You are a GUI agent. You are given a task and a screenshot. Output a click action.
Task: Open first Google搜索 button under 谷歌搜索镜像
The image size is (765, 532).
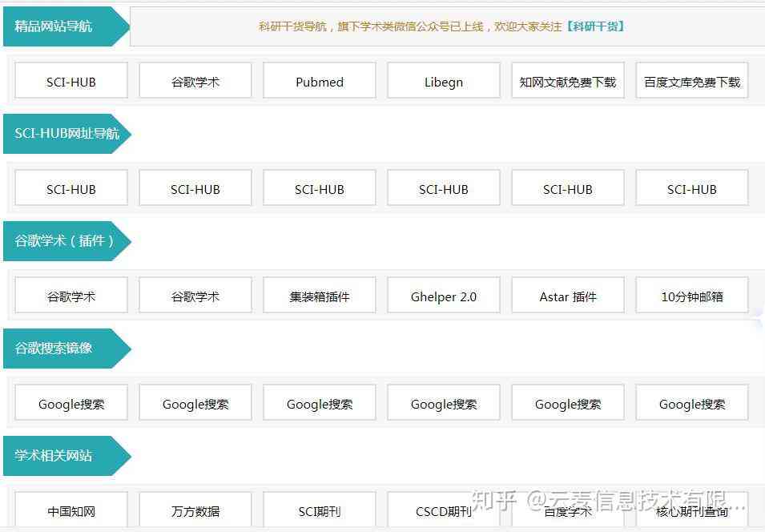[x=71, y=403]
